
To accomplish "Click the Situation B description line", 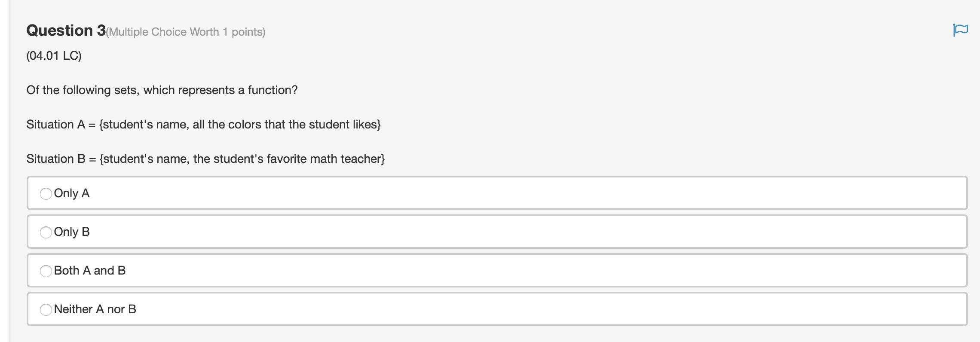I will [205, 159].
